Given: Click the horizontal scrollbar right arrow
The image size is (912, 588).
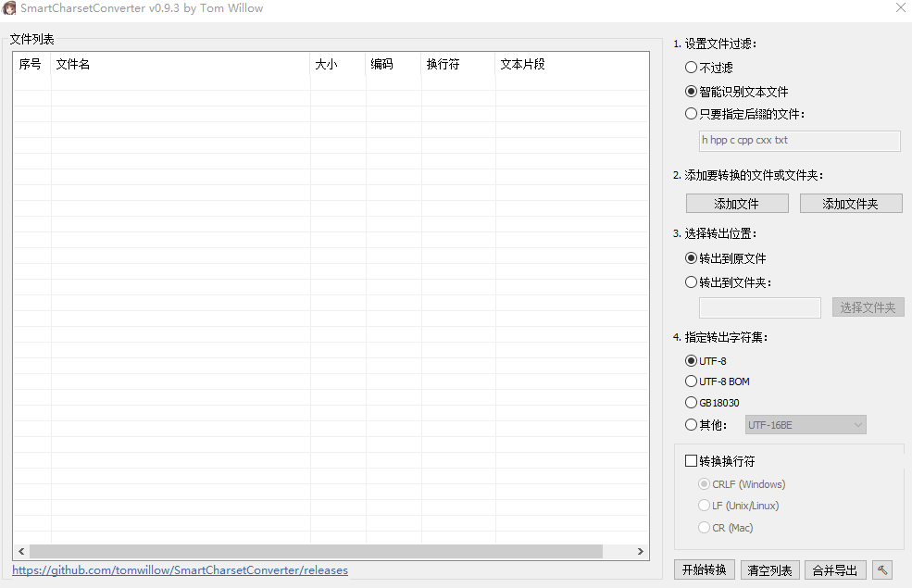Looking at the screenshot, I should click(x=641, y=551).
